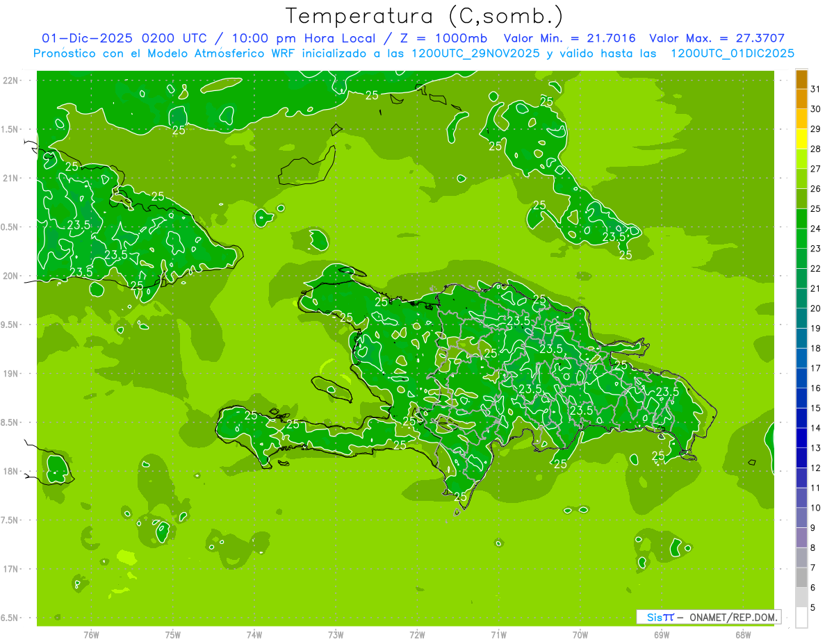Pick the lime swatch between 27 and 28
Viewport: 834px width, 644px height.
[x=801, y=159]
